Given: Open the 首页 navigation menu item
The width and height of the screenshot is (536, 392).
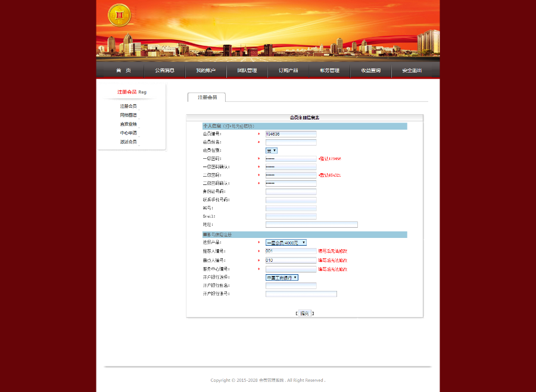Looking at the screenshot, I should coord(123,70).
